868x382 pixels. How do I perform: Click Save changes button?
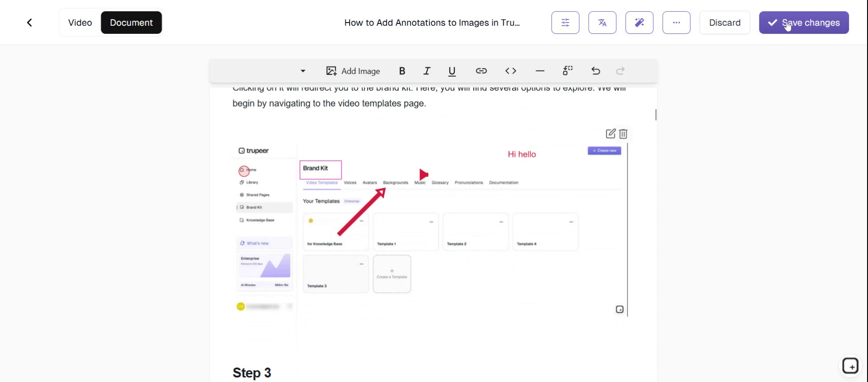tap(803, 23)
